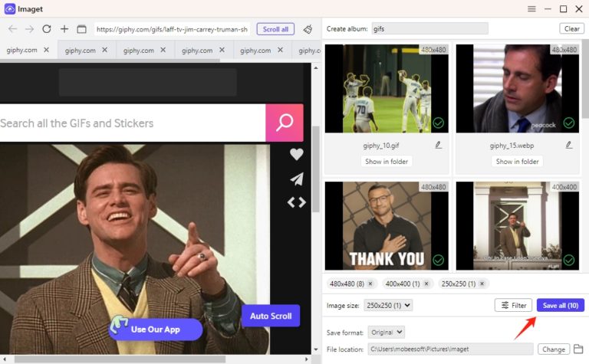
Task: Toggle the checkmark on giphy_15.webp thumbnail
Action: pyautogui.click(x=569, y=123)
